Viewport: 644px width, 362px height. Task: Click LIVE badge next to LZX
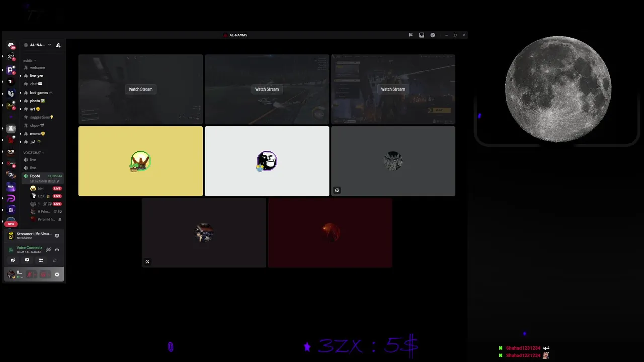57,196
